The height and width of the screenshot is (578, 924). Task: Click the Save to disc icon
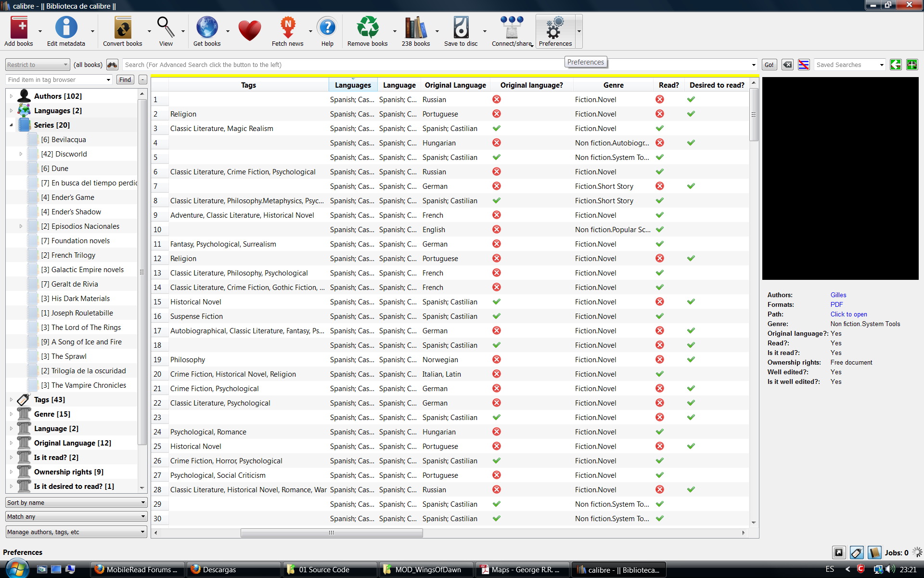tap(461, 28)
